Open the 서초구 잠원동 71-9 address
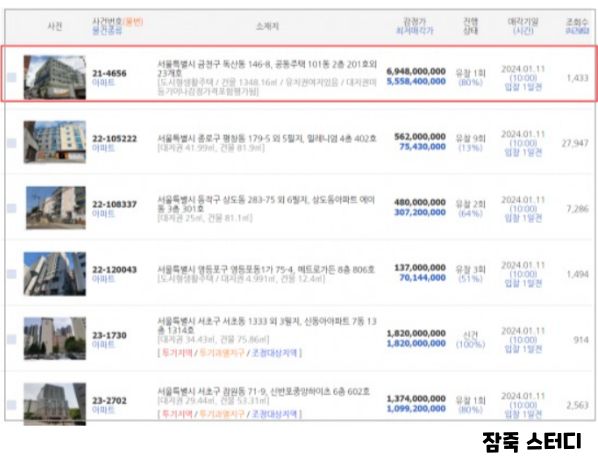Screen dimensions: 598x464 pos(264,392)
